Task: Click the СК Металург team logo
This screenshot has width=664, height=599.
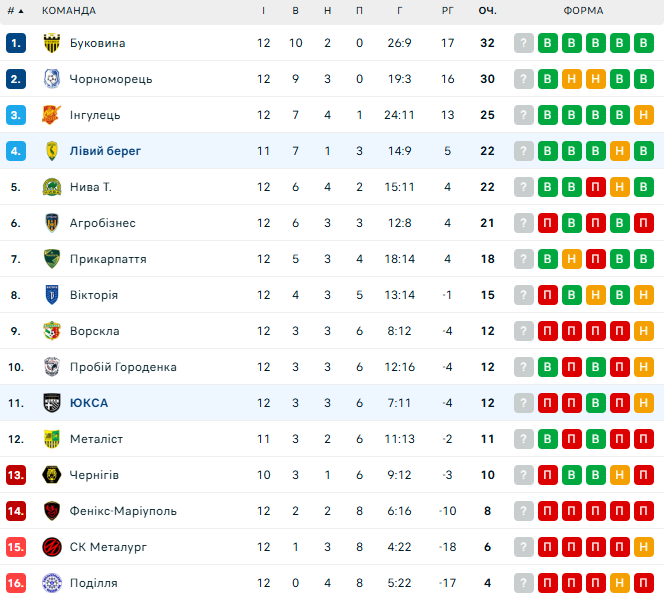Action: coord(52,547)
